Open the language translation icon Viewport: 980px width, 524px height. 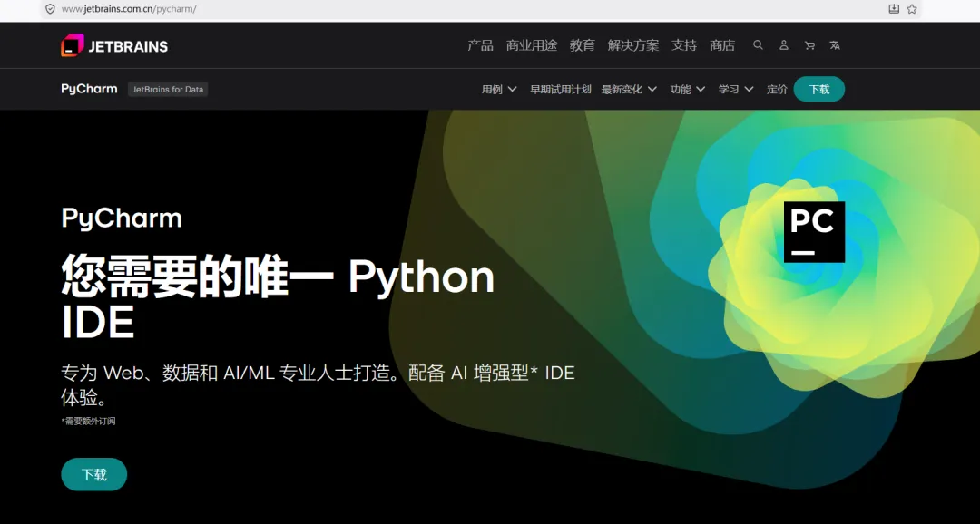[835, 45]
